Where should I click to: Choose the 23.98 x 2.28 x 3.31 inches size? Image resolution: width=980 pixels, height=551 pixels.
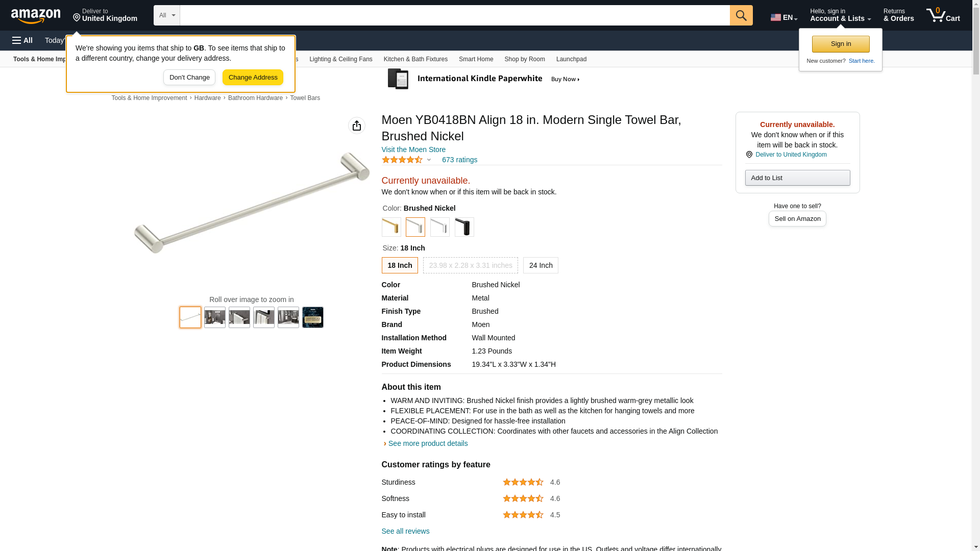[470, 265]
